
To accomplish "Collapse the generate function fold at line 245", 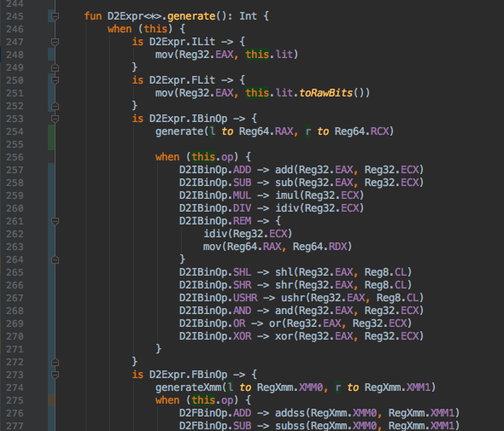I will point(55,16).
